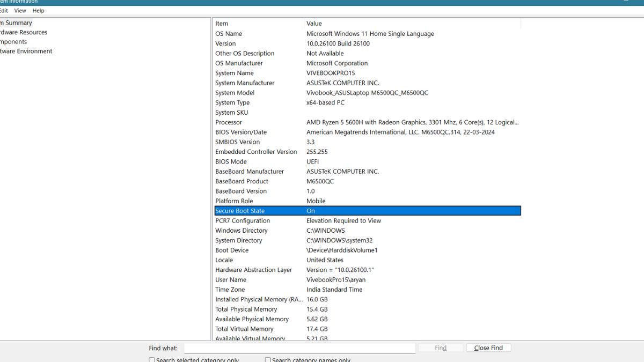
Task: Select Hardware Resources in the tree
Action: tap(24, 33)
